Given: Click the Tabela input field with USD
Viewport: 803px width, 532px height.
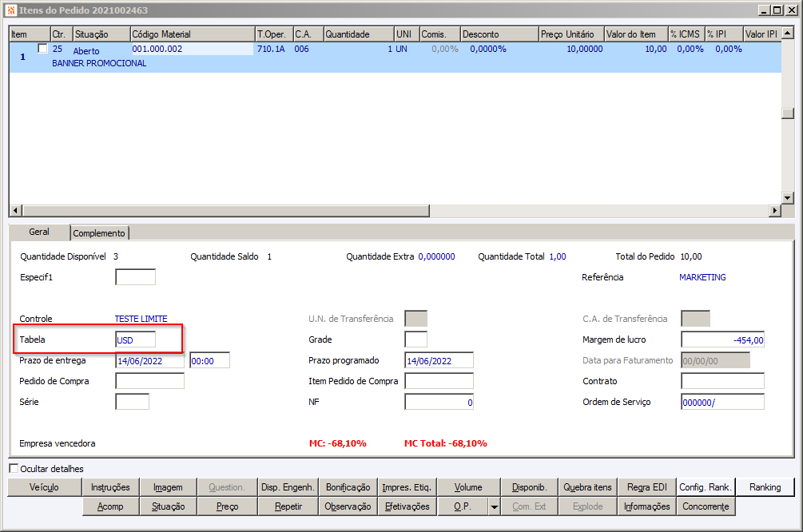Looking at the screenshot, I should tap(136, 340).
